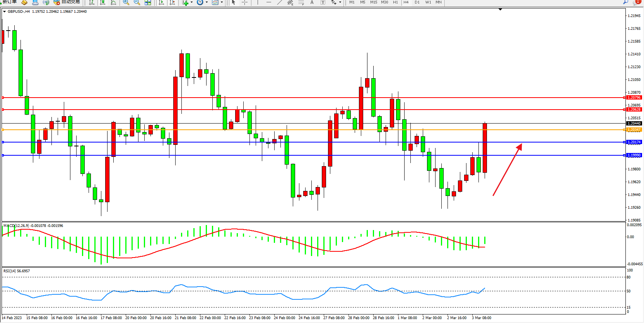Click the Zoom Out magnifier icon
The height and width of the screenshot is (323, 644).
[137, 2]
